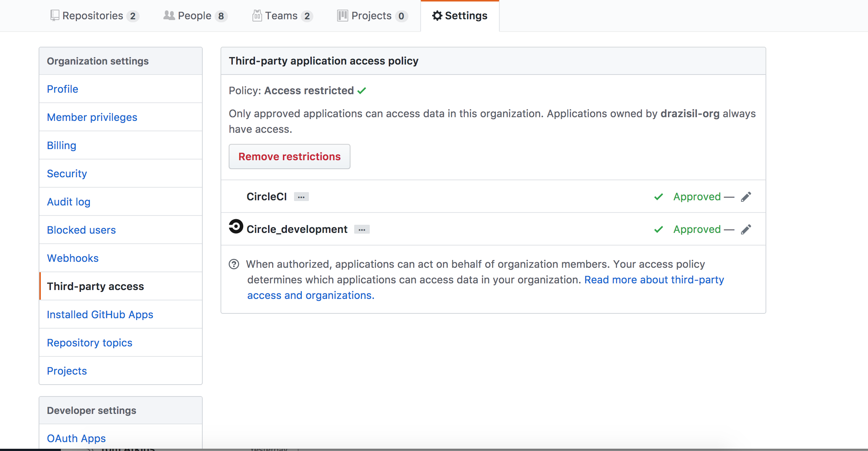Open OAuth Apps developer settings
This screenshot has height=451, width=868.
[76, 438]
